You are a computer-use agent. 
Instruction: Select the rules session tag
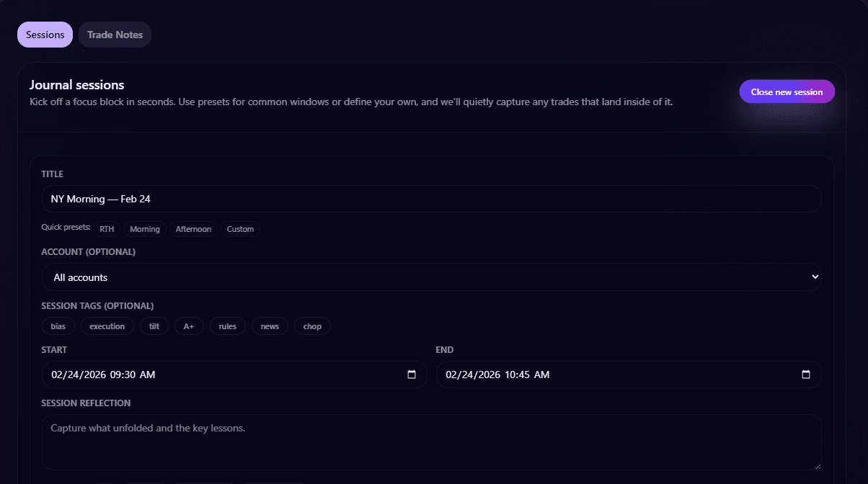click(x=227, y=326)
